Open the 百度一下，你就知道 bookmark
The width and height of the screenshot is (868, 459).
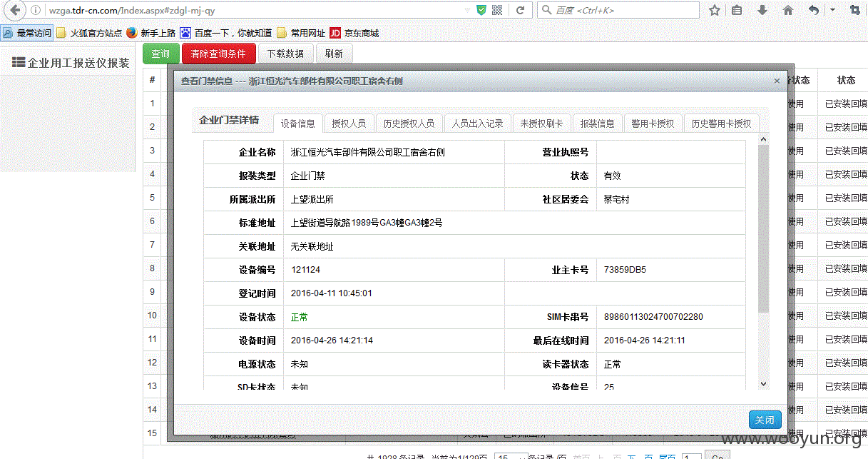click(x=226, y=33)
